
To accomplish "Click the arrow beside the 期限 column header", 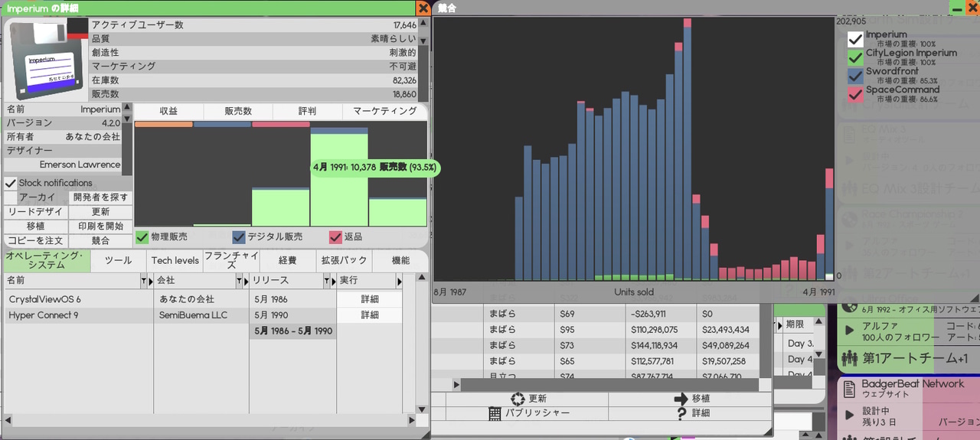I will point(779,324).
